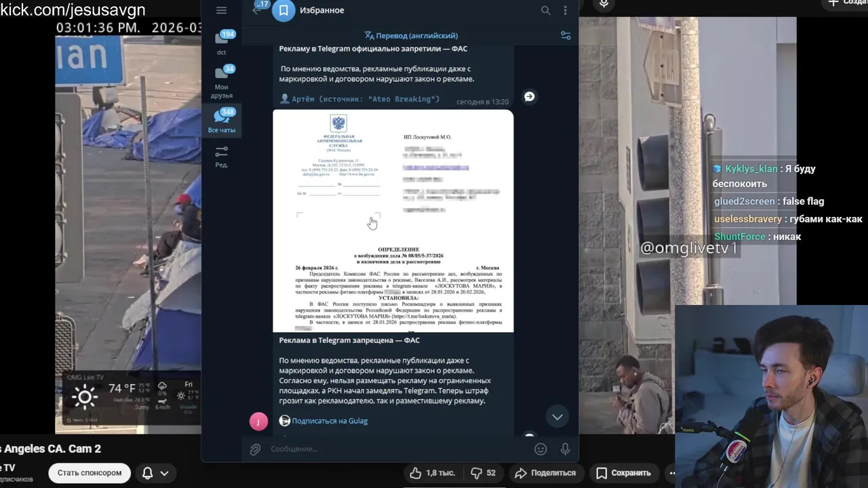Click the Реклама в Telegram запрещена — ФАС headline
The width and height of the screenshot is (868, 488).
[x=349, y=340]
